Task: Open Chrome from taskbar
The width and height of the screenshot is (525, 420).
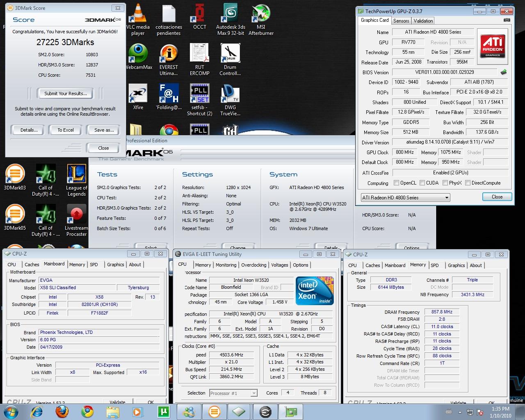Action: [87, 411]
